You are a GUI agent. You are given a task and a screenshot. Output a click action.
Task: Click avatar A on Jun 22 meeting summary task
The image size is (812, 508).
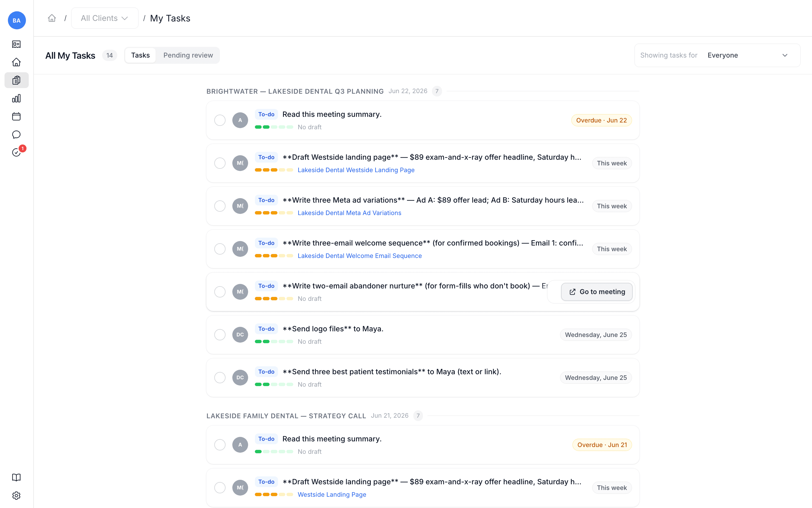[240, 120]
